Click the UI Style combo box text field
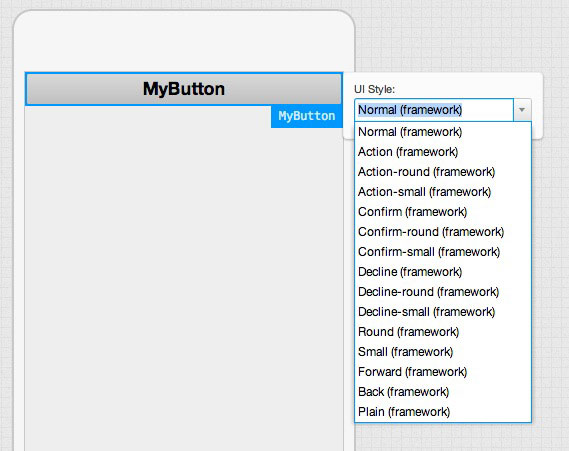Screen dimensions: 569x451 coord(434,110)
